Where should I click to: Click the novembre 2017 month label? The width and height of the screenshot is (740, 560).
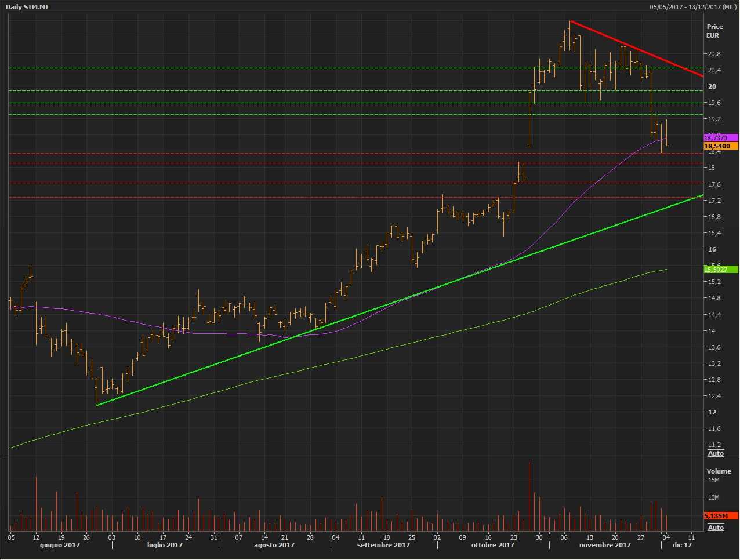tap(605, 545)
